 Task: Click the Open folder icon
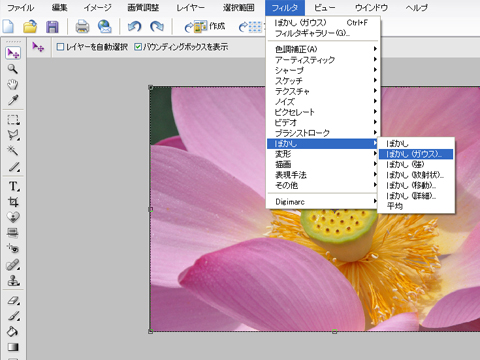coord(30,26)
